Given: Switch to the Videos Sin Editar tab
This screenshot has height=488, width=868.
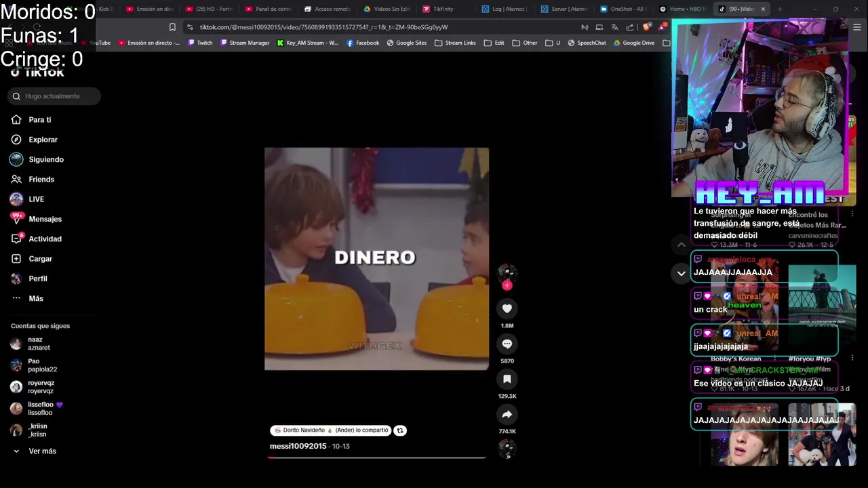Looking at the screenshot, I should tap(387, 9).
